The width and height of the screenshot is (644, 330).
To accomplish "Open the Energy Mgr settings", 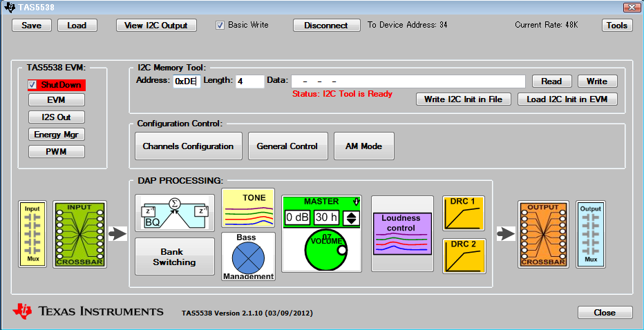I will pos(57,134).
